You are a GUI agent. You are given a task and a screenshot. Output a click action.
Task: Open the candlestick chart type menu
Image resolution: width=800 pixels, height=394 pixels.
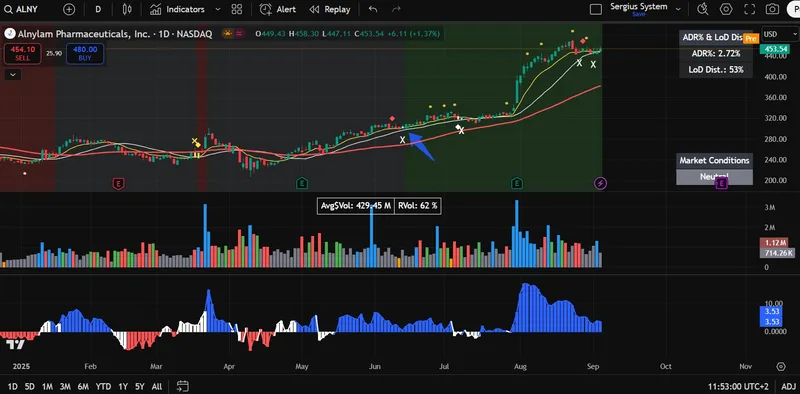click(x=128, y=9)
